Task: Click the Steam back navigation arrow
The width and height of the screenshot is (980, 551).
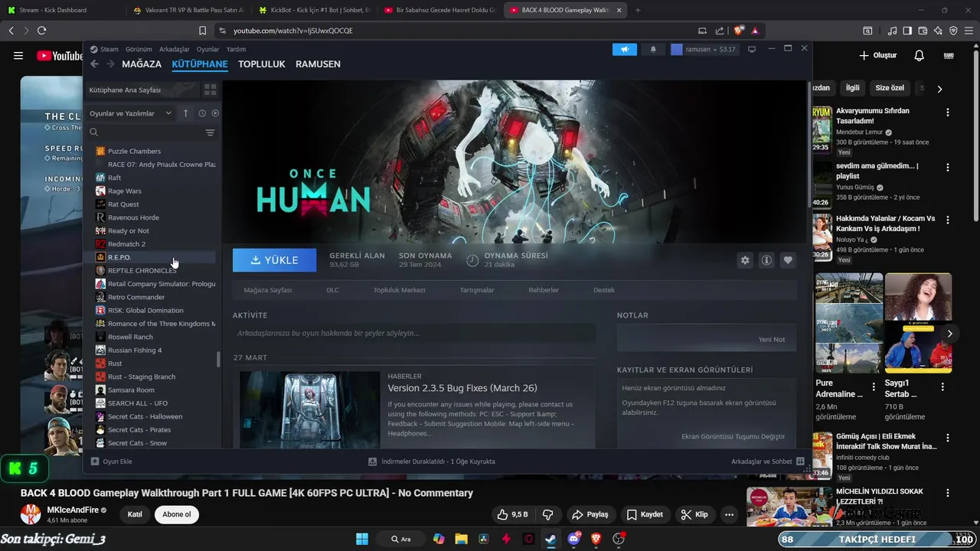Action: tap(94, 64)
